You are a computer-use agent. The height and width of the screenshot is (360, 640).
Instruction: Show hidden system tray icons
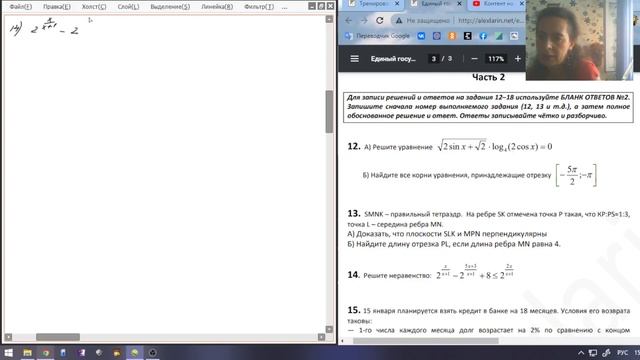[x=581, y=353]
